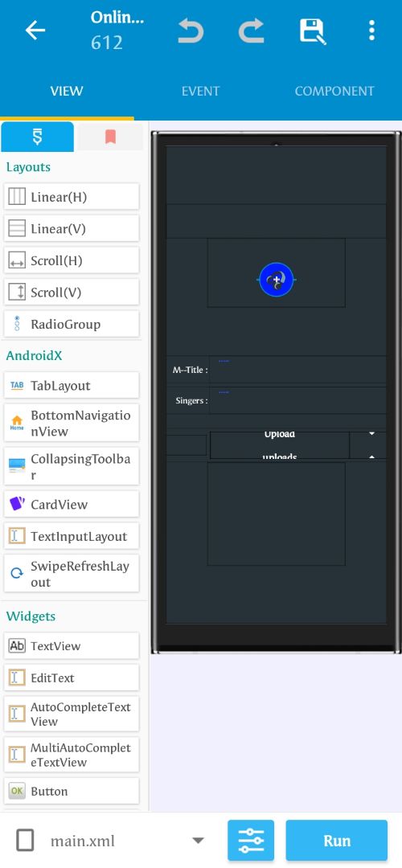
Task: Switch to the COMPONENT tab
Action: (x=334, y=91)
